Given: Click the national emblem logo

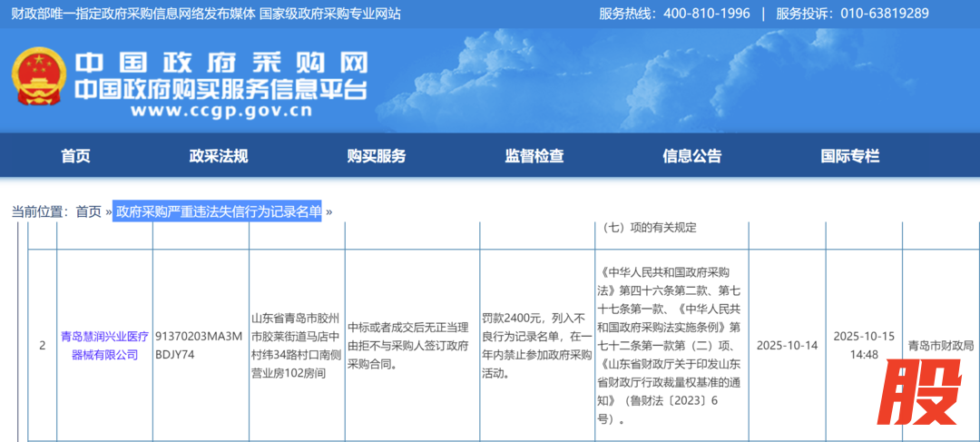Looking at the screenshot, I should point(36,79).
